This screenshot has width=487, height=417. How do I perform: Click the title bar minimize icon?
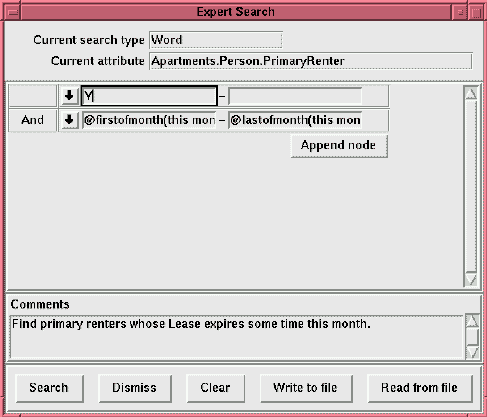(x=460, y=12)
